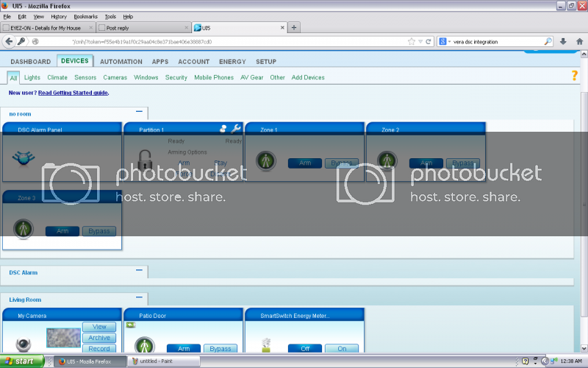Collapse the DSC Alarm section

click(139, 270)
